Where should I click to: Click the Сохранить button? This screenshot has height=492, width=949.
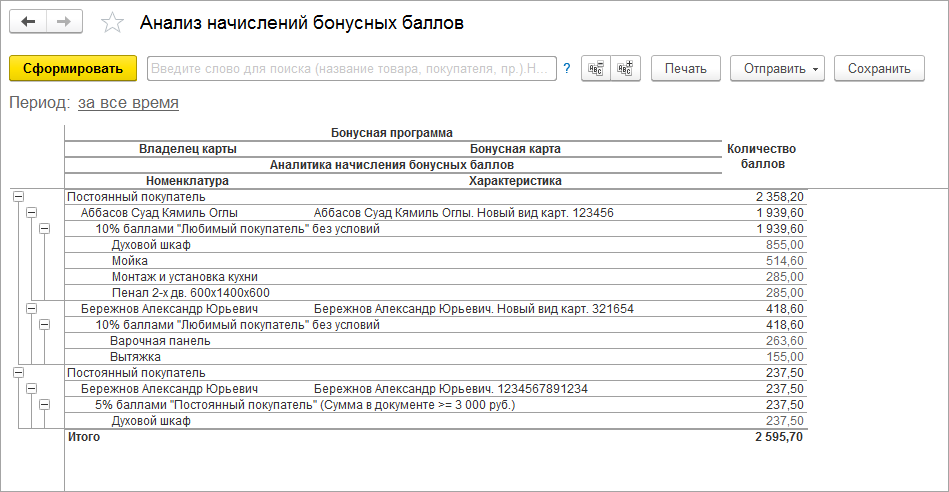tap(879, 69)
